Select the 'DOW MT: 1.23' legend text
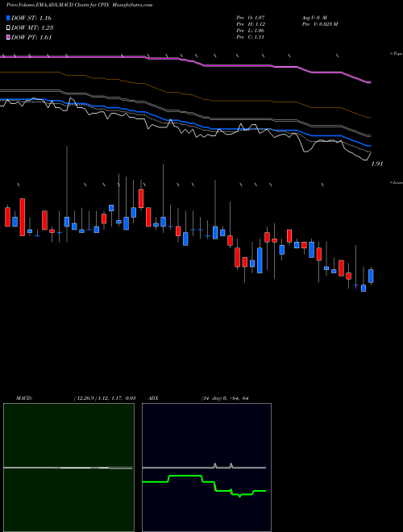403x532 pixels. coord(32,28)
